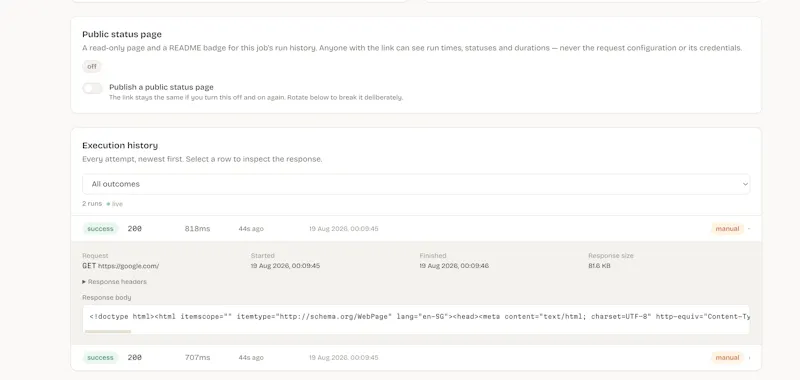This screenshot has height=380, width=800.
Task: Click the Public status page heading
Action: pyautogui.click(x=122, y=34)
